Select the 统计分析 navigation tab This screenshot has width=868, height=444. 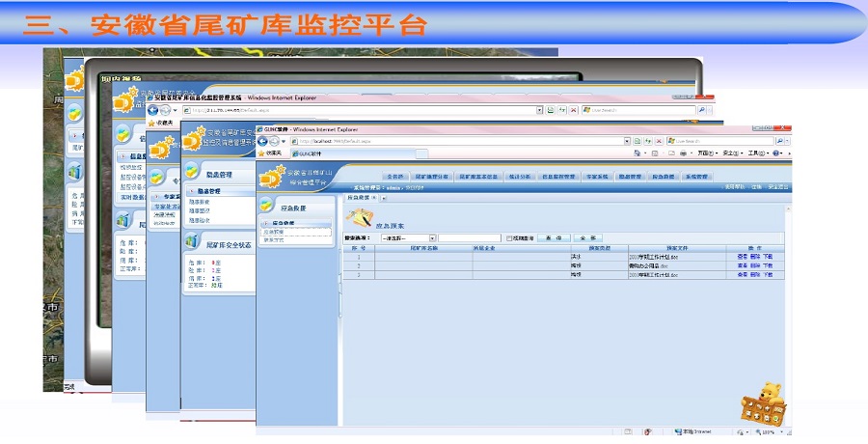(520, 177)
